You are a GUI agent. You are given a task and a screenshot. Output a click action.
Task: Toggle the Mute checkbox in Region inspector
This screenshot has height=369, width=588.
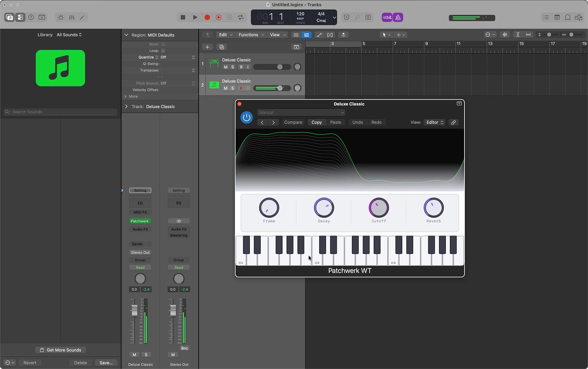163,44
